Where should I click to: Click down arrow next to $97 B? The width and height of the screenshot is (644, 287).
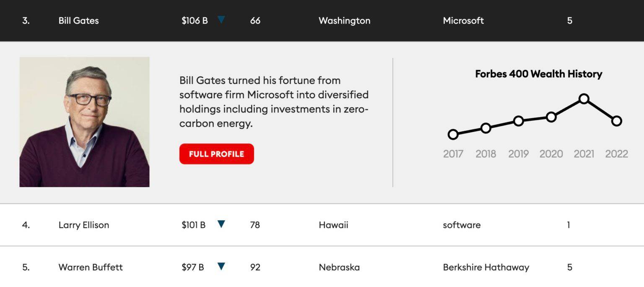click(221, 266)
